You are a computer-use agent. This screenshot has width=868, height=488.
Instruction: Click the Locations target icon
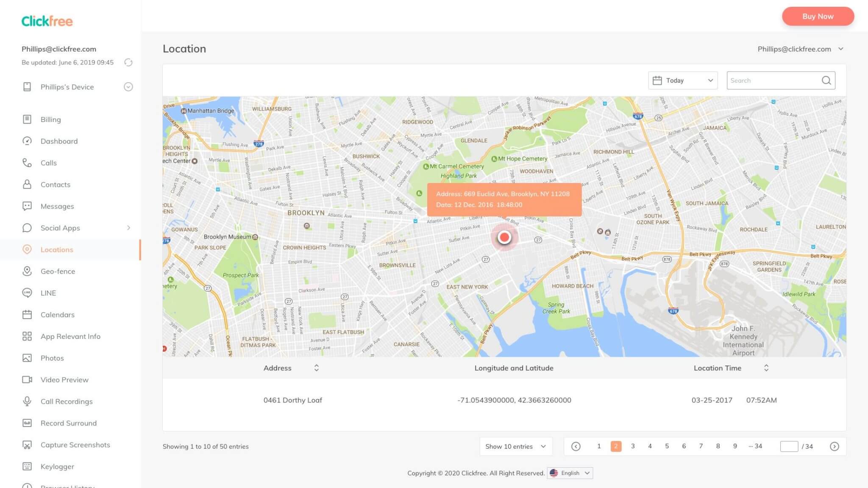coord(27,250)
